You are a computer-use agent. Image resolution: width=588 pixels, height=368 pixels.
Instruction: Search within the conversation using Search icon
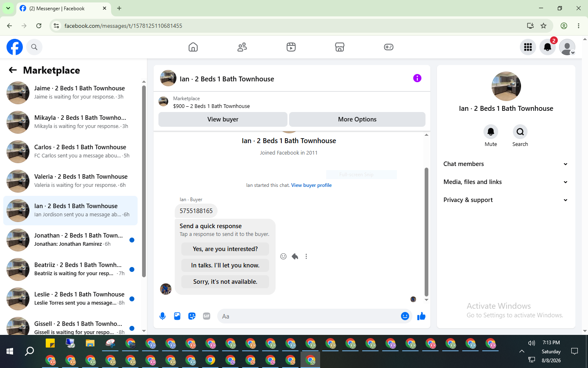click(520, 132)
